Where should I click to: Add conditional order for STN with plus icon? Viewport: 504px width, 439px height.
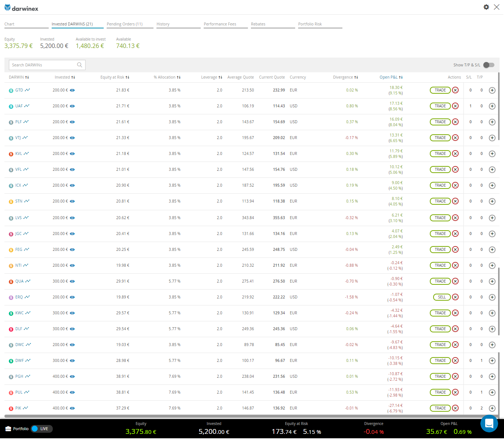(x=492, y=201)
